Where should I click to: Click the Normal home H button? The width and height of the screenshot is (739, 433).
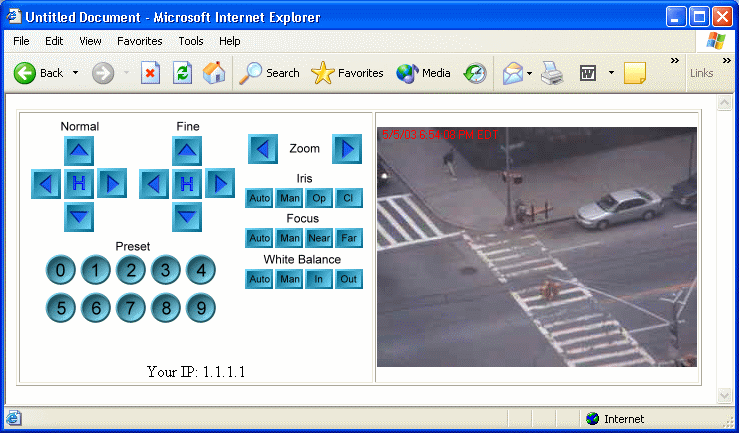79,183
